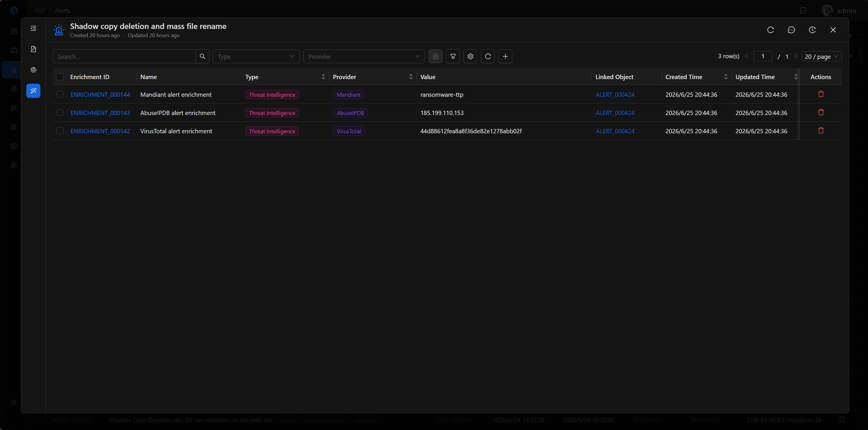Click the value ransomware-ttp
The image size is (868, 430).
(x=442, y=95)
